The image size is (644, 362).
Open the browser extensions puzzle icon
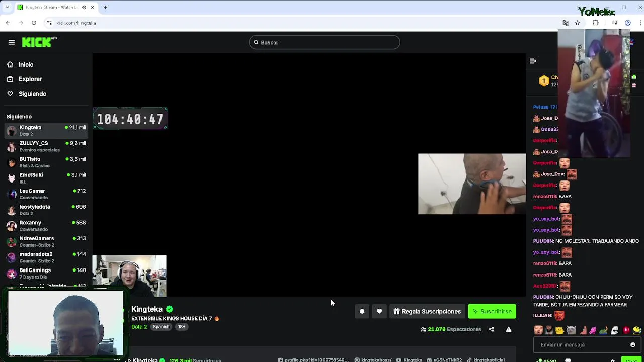tap(596, 23)
